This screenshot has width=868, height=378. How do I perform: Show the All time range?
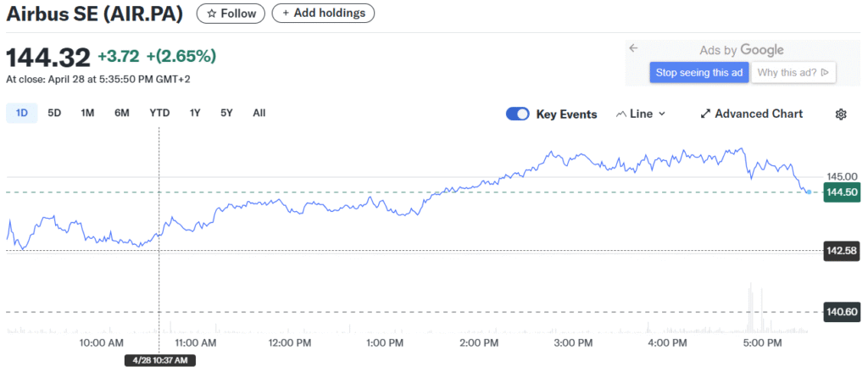coord(259,113)
